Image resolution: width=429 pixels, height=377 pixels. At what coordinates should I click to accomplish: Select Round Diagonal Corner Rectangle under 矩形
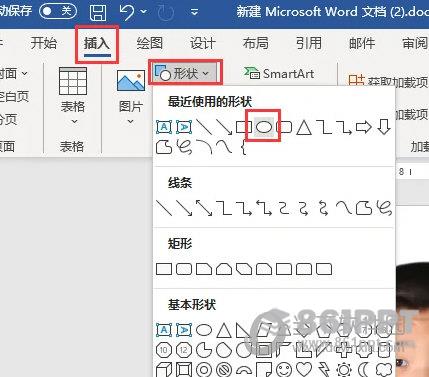(x=324, y=269)
